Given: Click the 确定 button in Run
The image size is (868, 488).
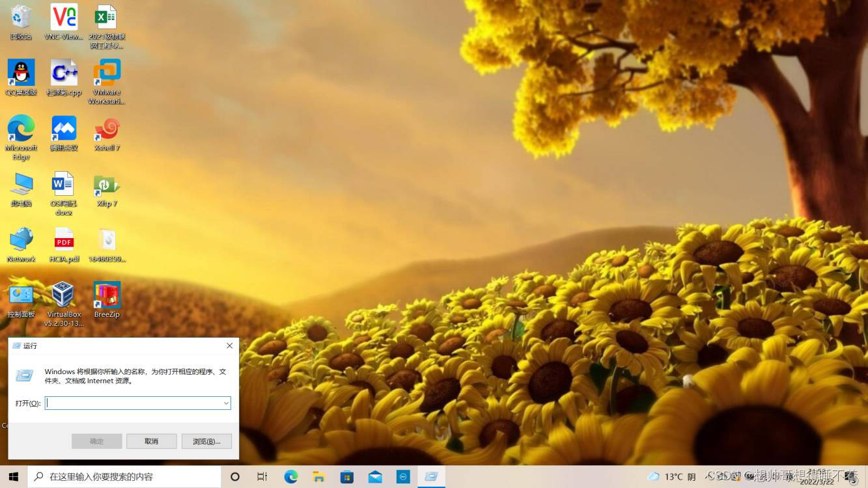Looking at the screenshot, I should (x=97, y=441).
